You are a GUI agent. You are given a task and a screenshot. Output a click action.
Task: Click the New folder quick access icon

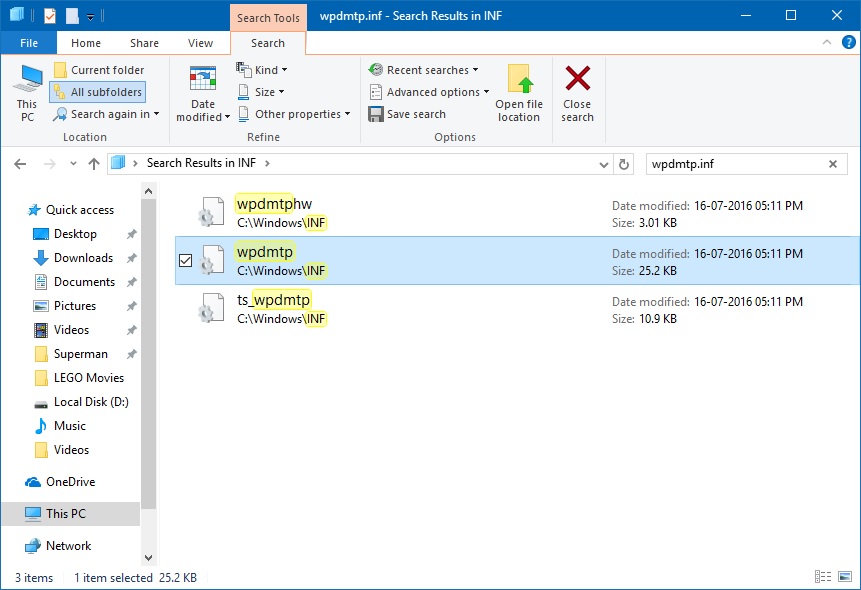(72, 15)
